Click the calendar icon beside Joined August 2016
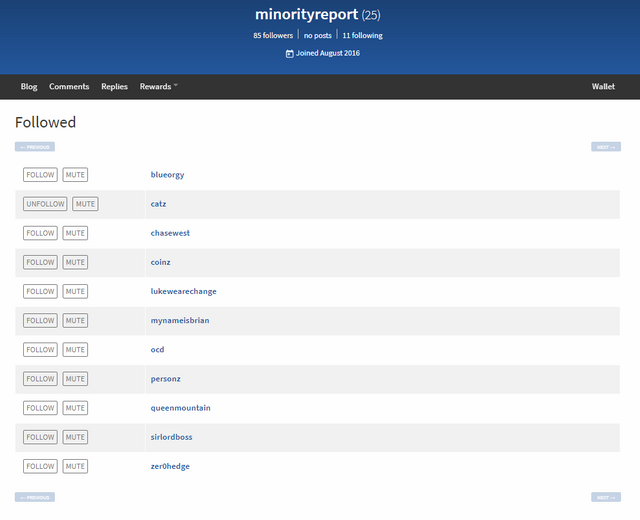640x520 pixels. tap(289, 53)
